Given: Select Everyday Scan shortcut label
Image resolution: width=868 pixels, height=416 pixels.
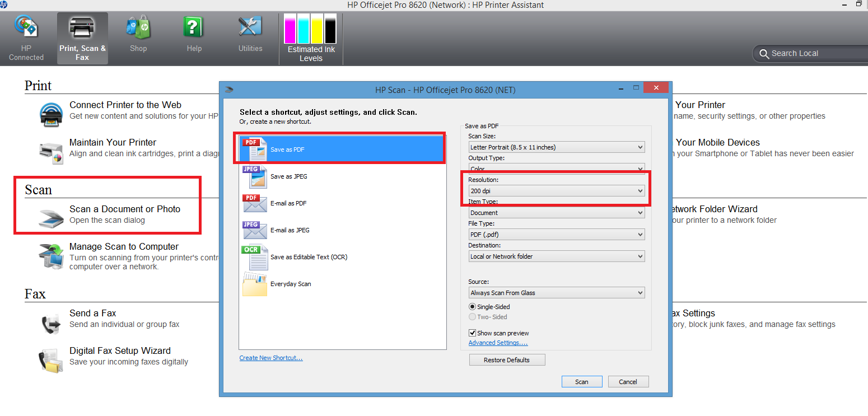Looking at the screenshot, I should click(291, 284).
